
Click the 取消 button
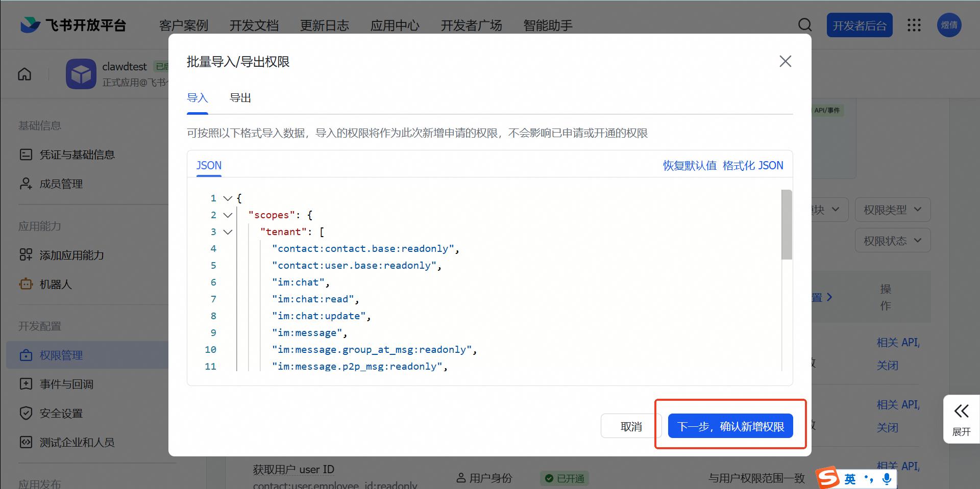(631, 426)
